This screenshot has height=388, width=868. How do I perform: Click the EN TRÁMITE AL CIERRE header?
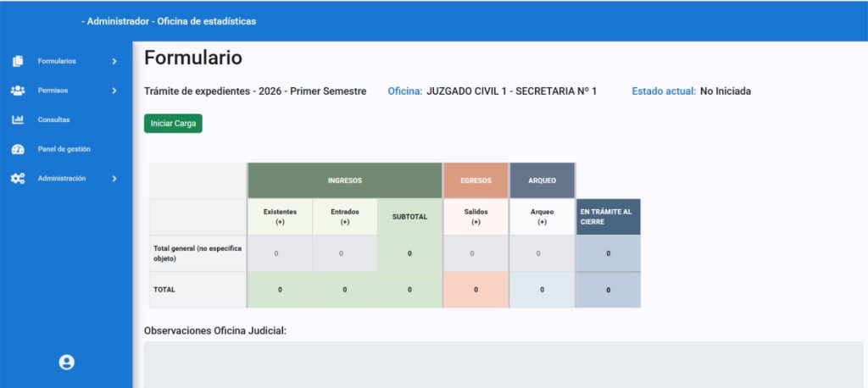[x=609, y=217]
